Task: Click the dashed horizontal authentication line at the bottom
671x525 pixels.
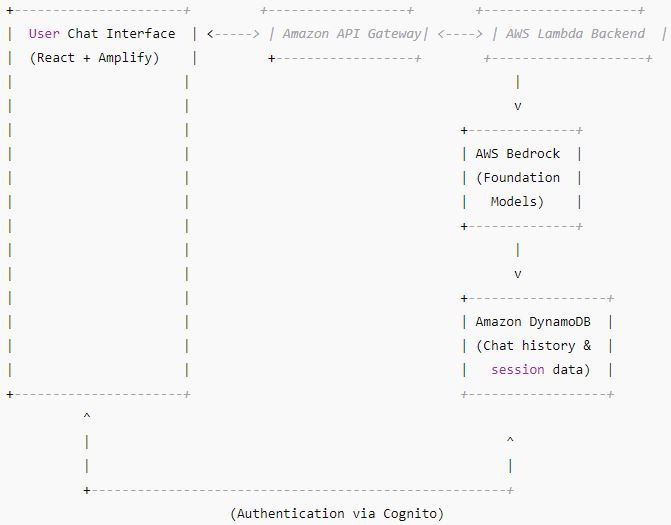Action: tap(300, 489)
